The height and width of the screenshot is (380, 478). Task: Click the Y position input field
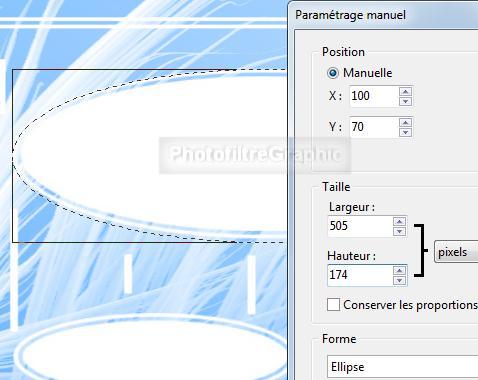coord(374,127)
